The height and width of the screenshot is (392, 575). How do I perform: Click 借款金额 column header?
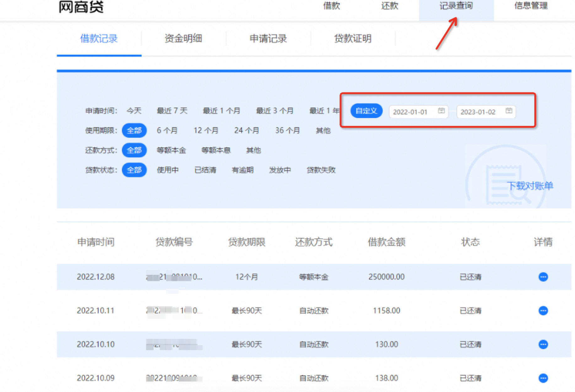[x=386, y=242]
